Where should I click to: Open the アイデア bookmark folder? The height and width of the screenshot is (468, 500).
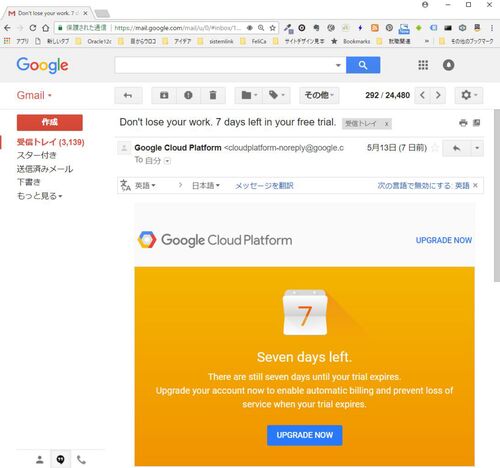[177, 41]
